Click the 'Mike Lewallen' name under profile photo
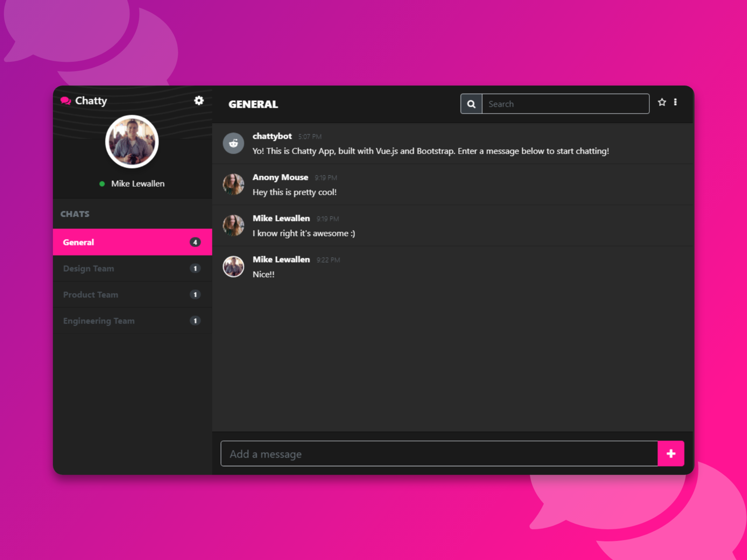The height and width of the screenshot is (560, 747). (138, 184)
